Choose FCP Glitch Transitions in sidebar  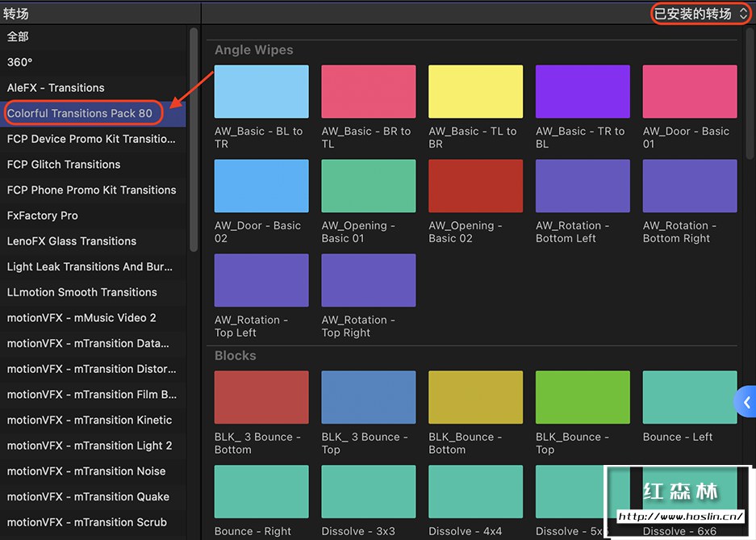click(64, 165)
